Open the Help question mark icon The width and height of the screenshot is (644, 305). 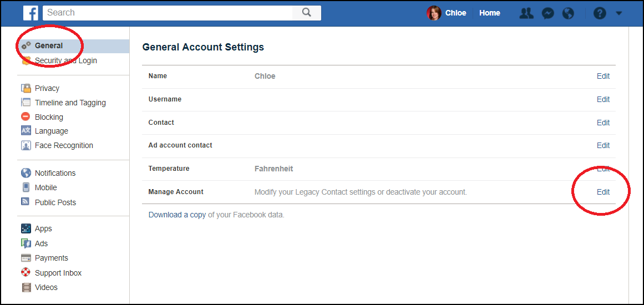tap(600, 13)
